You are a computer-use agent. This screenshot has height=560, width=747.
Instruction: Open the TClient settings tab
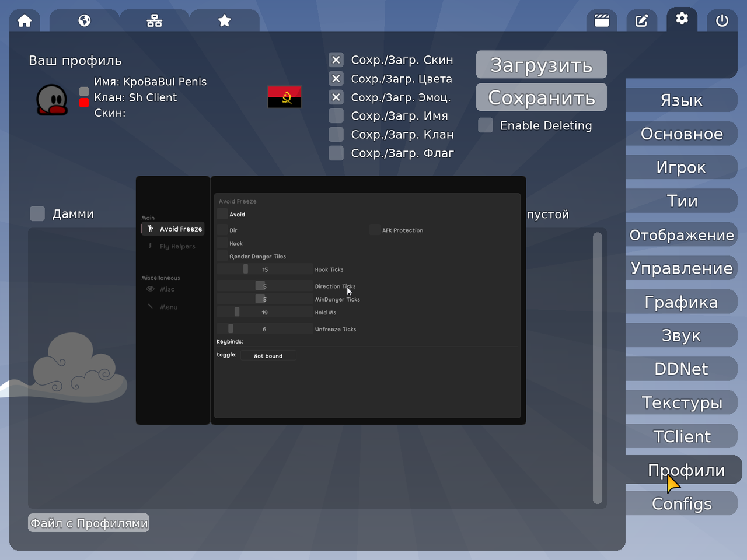click(x=682, y=436)
